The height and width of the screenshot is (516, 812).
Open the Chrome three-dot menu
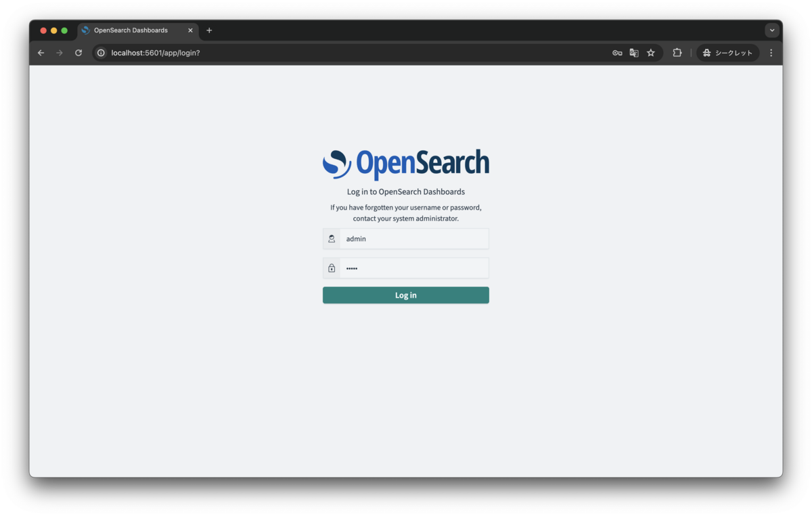coord(771,52)
